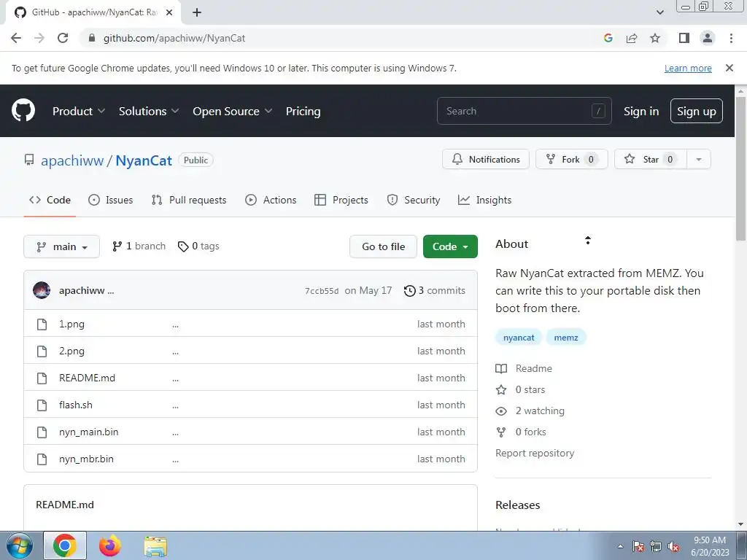Click the share page icon in address bar
This screenshot has width=747, height=560.
(x=632, y=38)
